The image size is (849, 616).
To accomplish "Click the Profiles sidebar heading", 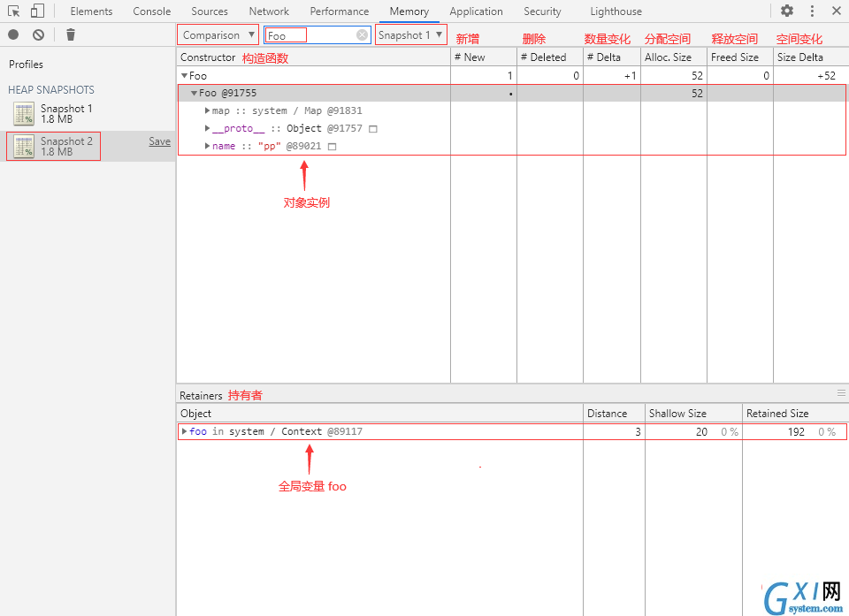I will [x=26, y=64].
